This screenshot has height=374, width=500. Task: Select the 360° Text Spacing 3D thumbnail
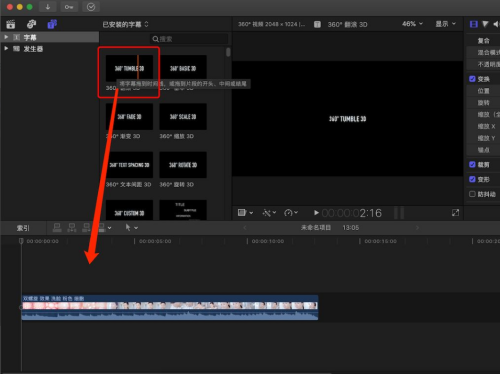click(129, 165)
